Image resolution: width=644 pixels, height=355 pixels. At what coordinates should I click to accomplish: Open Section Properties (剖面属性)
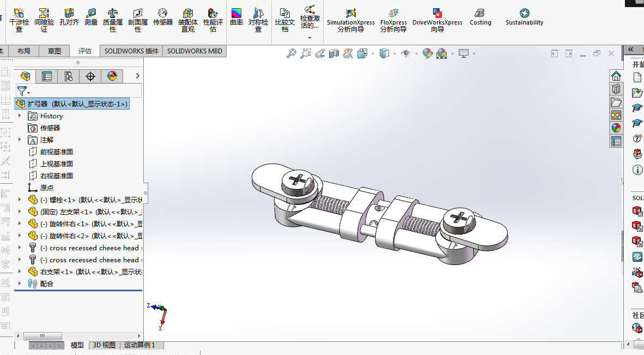(x=138, y=20)
